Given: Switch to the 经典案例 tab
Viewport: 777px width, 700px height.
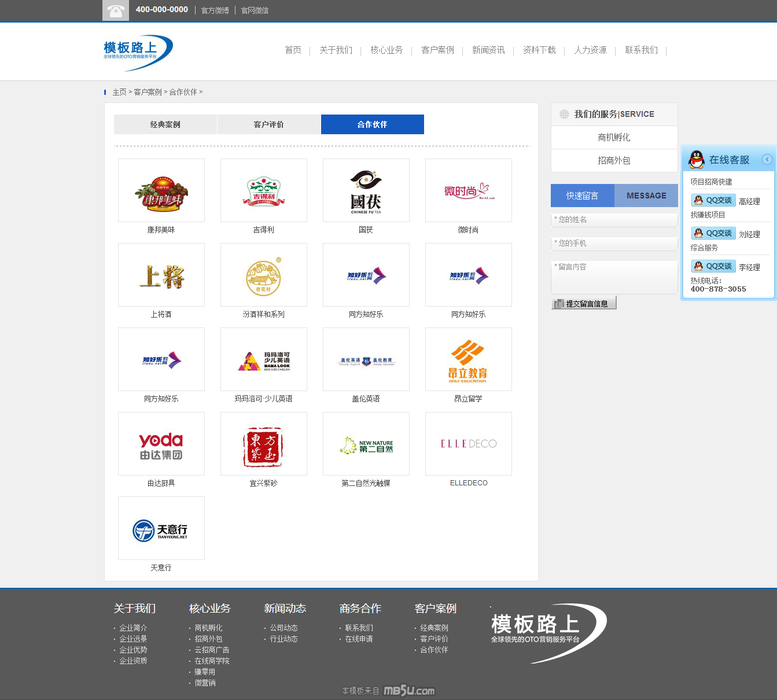Looking at the screenshot, I should coord(165,124).
